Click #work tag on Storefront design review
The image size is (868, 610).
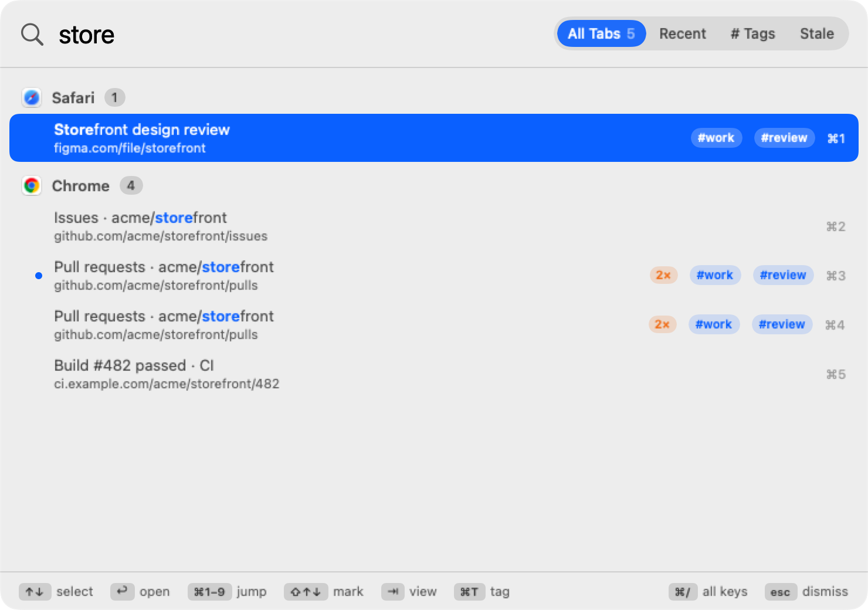click(x=716, y=138)
